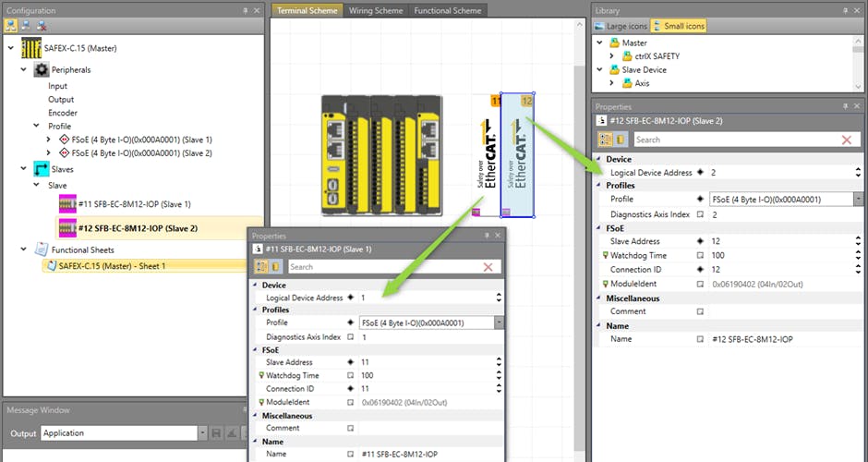Click the cyan Slaves icon in tree

[41, 169]
